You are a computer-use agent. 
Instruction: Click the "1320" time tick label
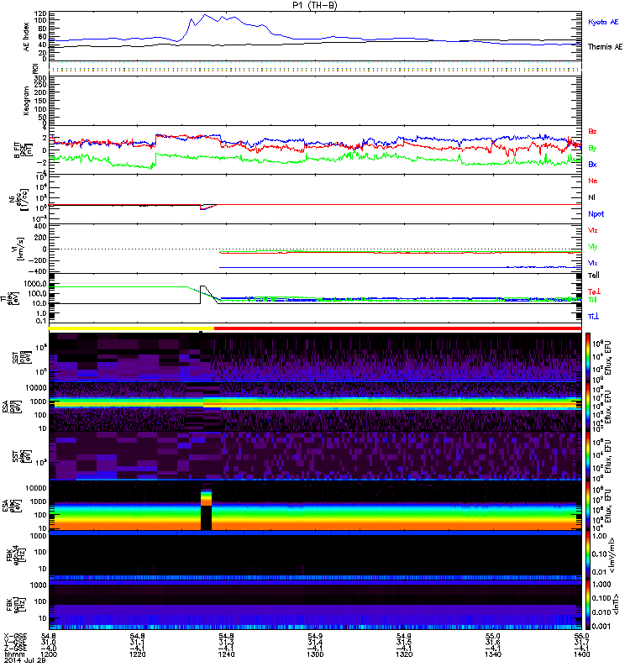pyautogui.click(x=404, y=654)
